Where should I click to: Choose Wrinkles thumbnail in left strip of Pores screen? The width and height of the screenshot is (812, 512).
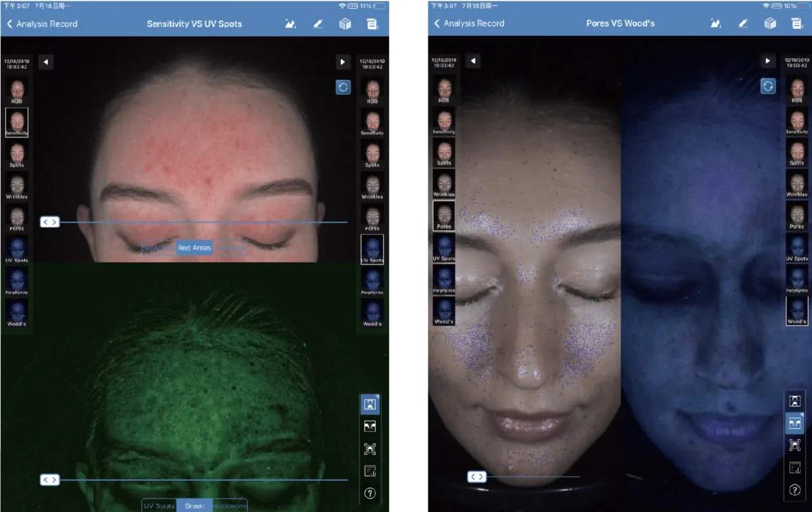(x=444, y=184)
